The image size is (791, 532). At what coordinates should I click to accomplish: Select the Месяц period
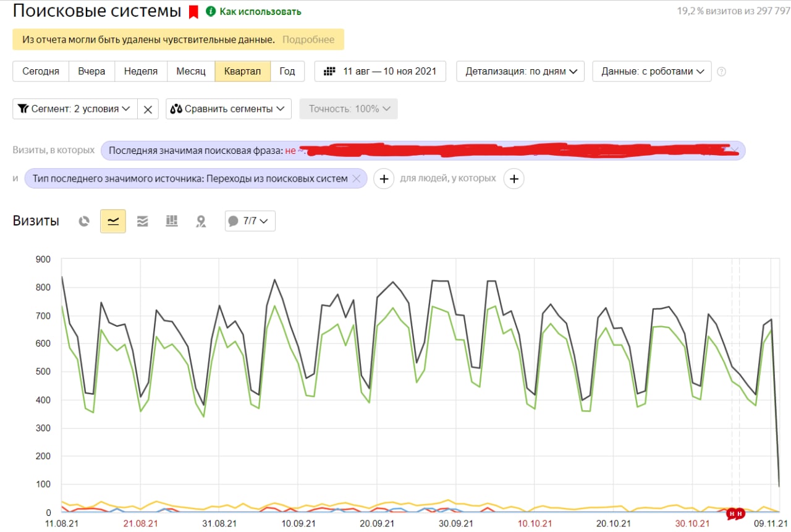coord(191,71)
